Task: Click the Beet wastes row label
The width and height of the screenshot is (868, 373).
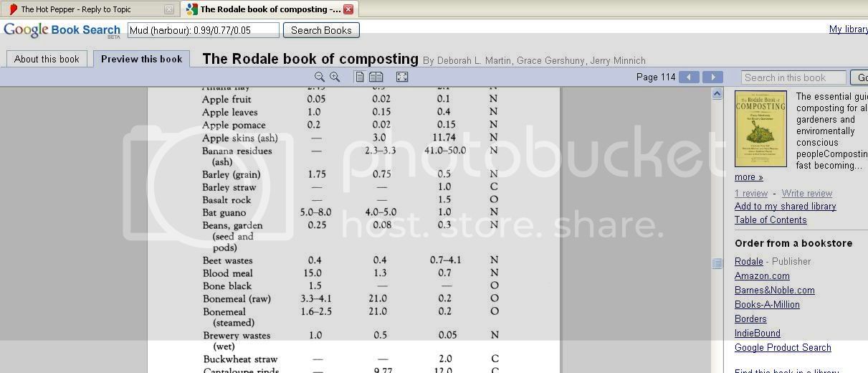Action: (227, 260)
